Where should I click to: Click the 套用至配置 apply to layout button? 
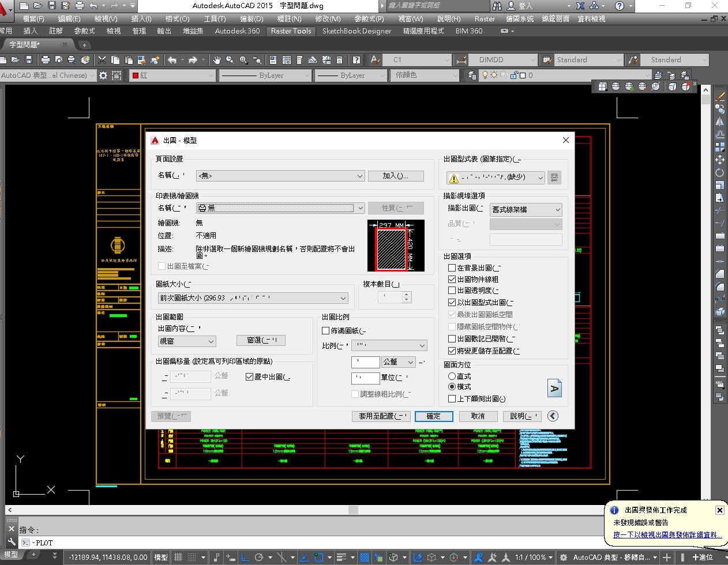381,416
